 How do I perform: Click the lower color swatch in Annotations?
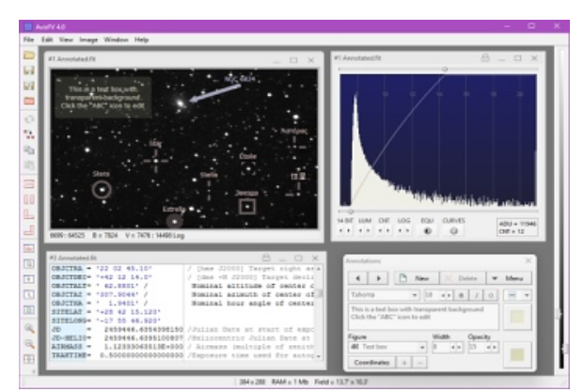(x=517, y=354)
